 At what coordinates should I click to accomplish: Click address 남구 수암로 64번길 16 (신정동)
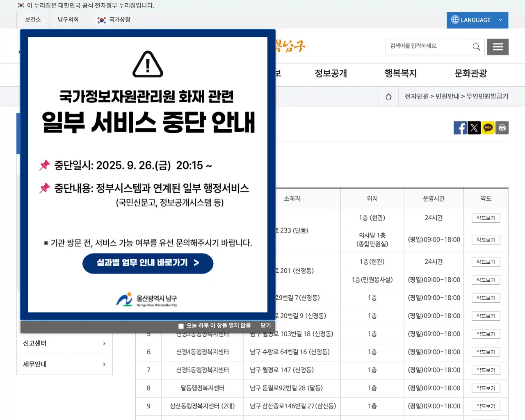coord(290,352)
